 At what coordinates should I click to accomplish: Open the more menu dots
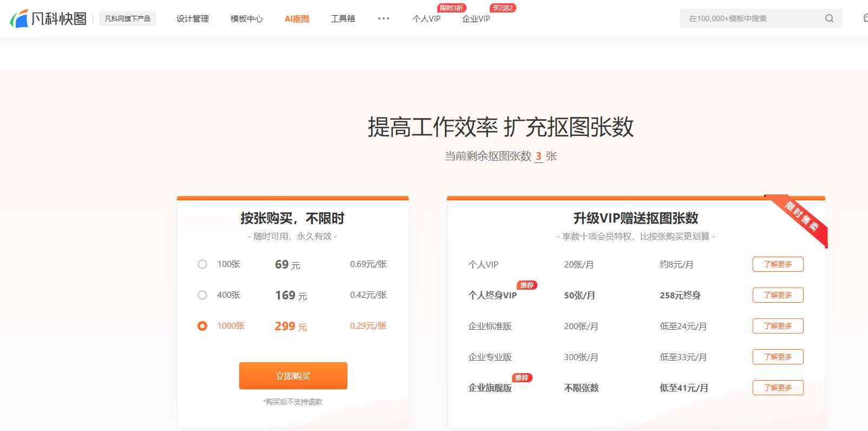384,18
